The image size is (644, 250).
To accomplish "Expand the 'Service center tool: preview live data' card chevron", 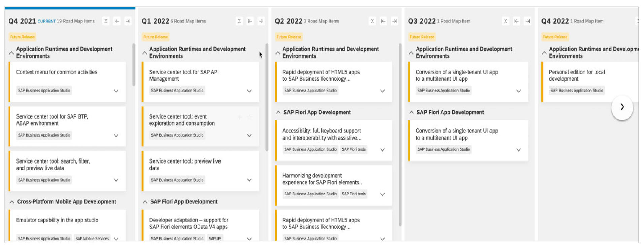I will tap(249, 180).
